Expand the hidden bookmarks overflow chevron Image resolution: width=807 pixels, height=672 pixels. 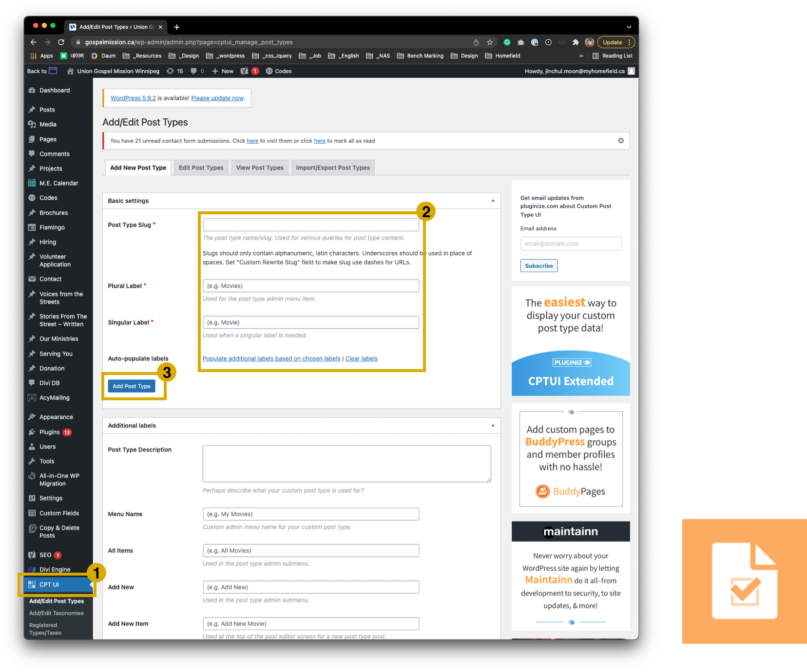pos(581,56)
